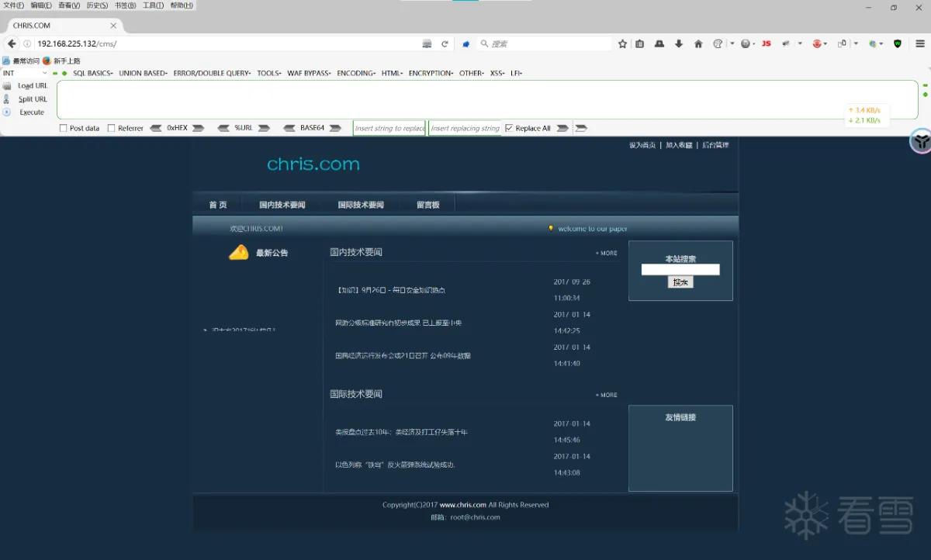The width and height of the screenshot is (931, 560).
Task: Click the JS extension icon
Action: coord(766,44)
